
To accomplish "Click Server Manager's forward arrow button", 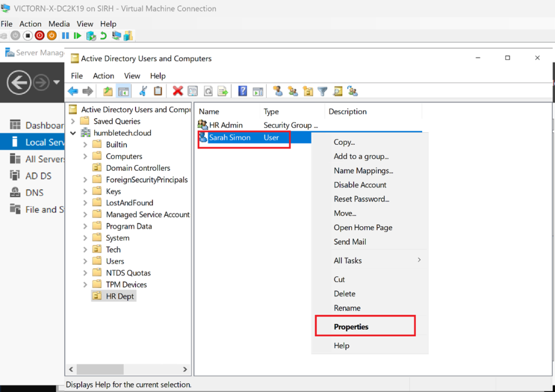I will (41, 82).
